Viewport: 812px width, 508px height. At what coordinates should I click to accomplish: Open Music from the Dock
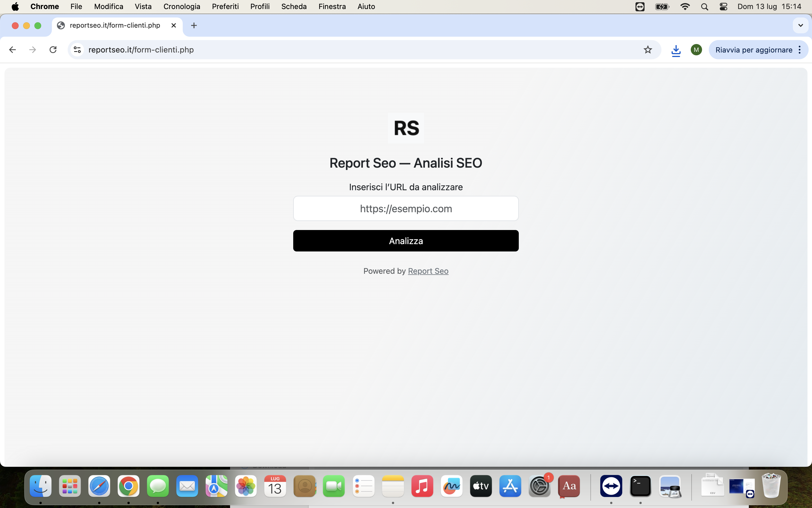point(422,486)
